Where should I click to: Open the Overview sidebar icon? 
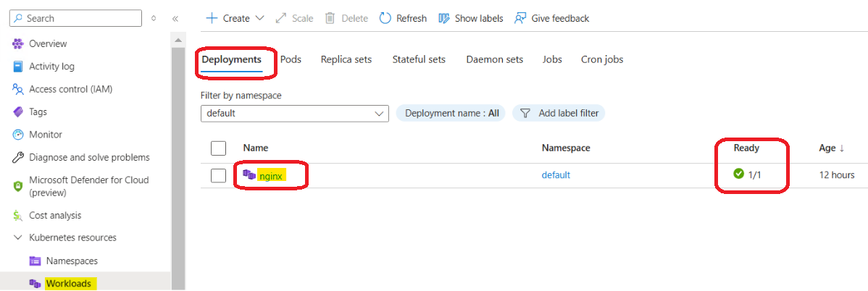click(18, 44)
